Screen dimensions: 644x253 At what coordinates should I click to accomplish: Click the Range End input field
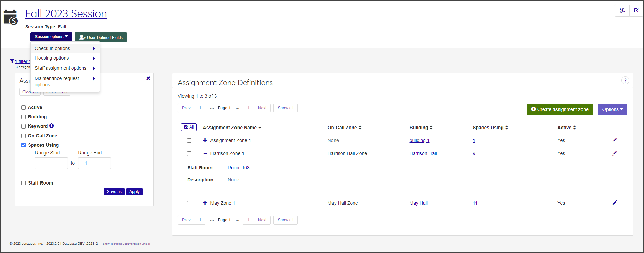point(94,163)
